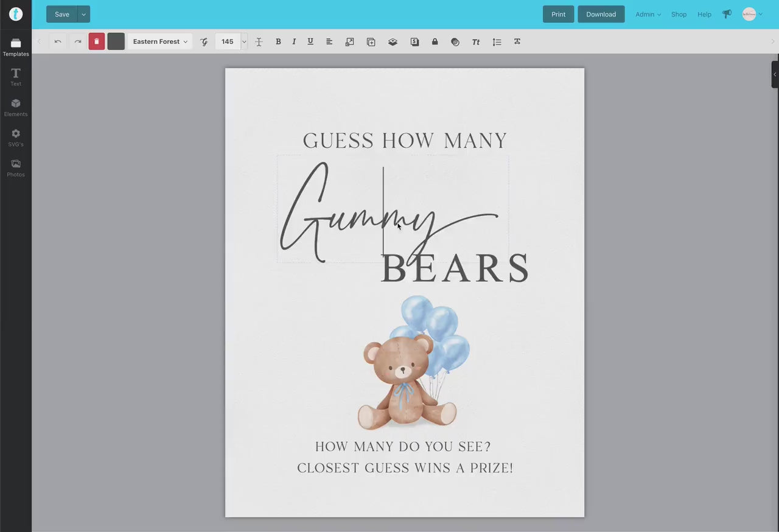Click the Download button
The height and width of the screenshot is (532, 779).
click(x=601, y=14)
